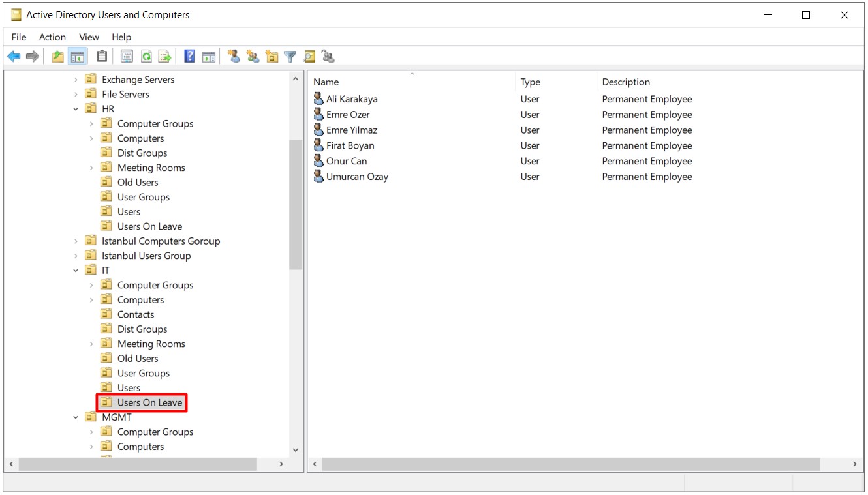Screen dimensions: 868x495
Task: Click the Add to group toolbar icon
Action: pyautogui.click(x=328, y=57)
